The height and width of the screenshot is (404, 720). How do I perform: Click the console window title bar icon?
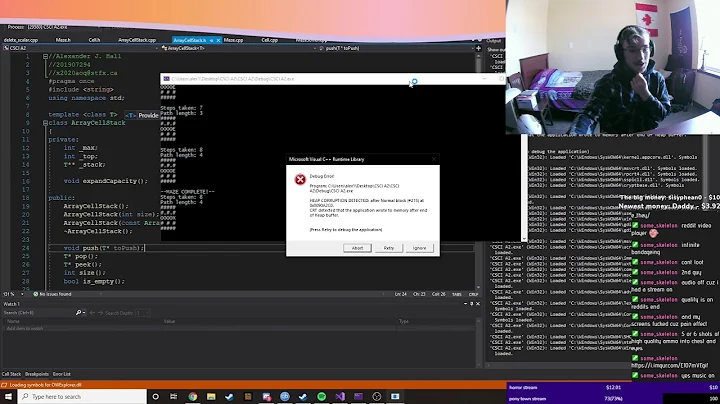[x=167, y=79]
